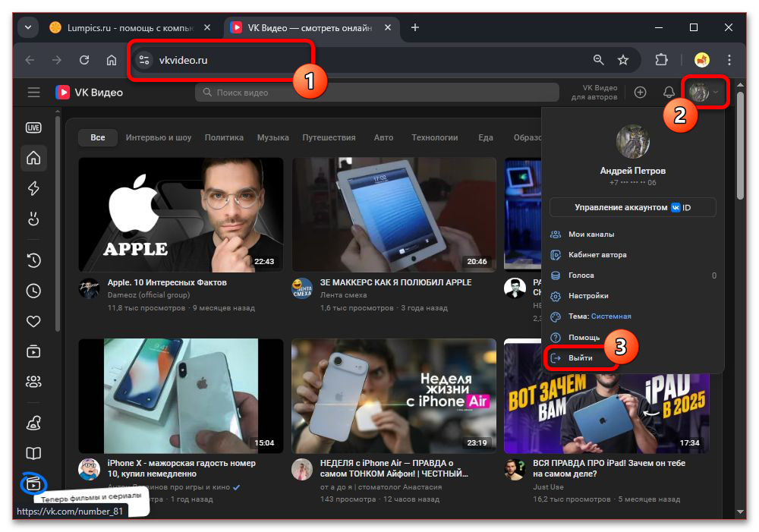The height and width of the screenshot is (532, 759).
Task: Click the upload video plus icon
Action: (x=640, y=92)
